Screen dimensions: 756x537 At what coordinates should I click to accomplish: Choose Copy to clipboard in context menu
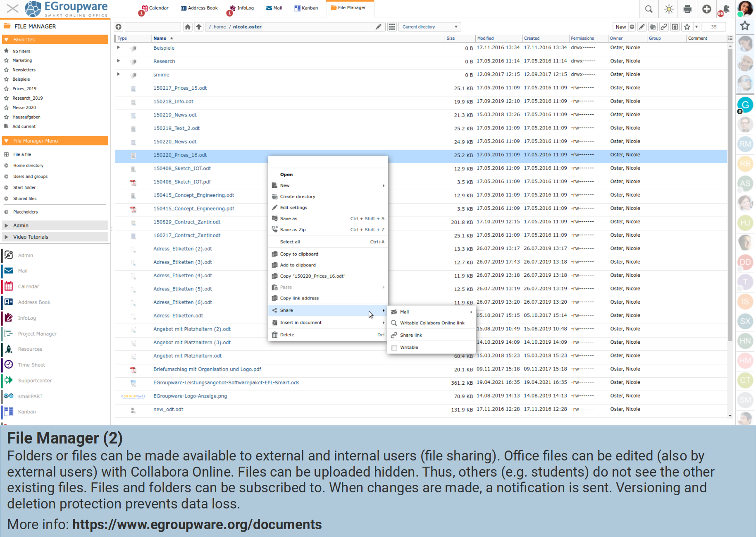[299, 254]
